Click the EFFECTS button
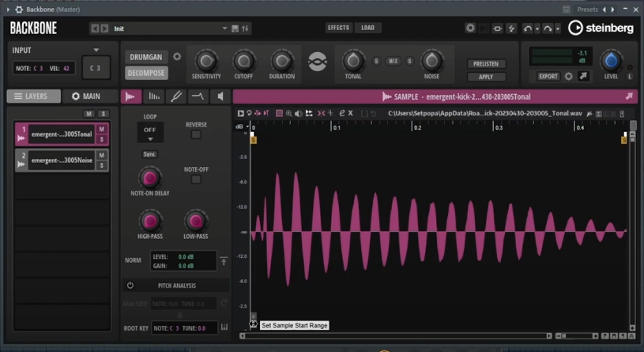 tap(338, 28)
